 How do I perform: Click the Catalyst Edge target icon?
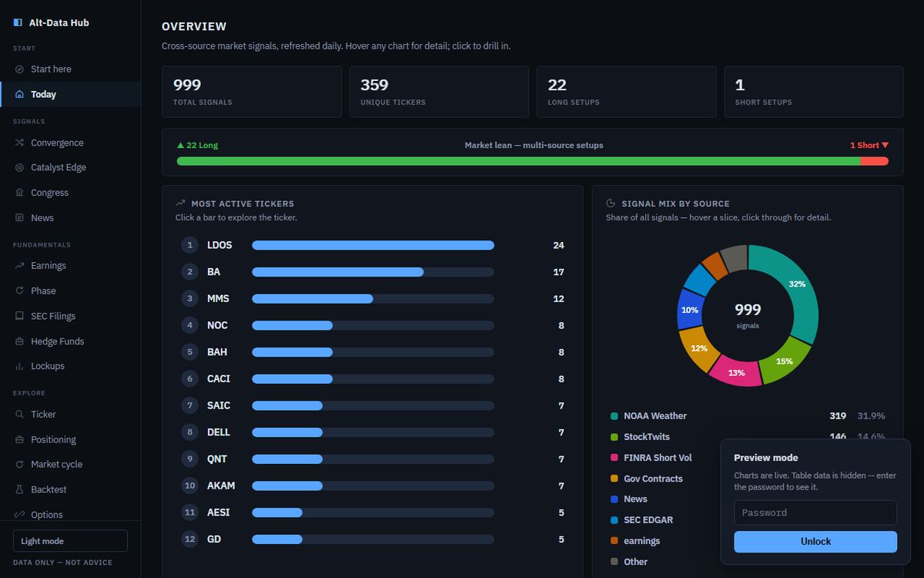point(19,167)
